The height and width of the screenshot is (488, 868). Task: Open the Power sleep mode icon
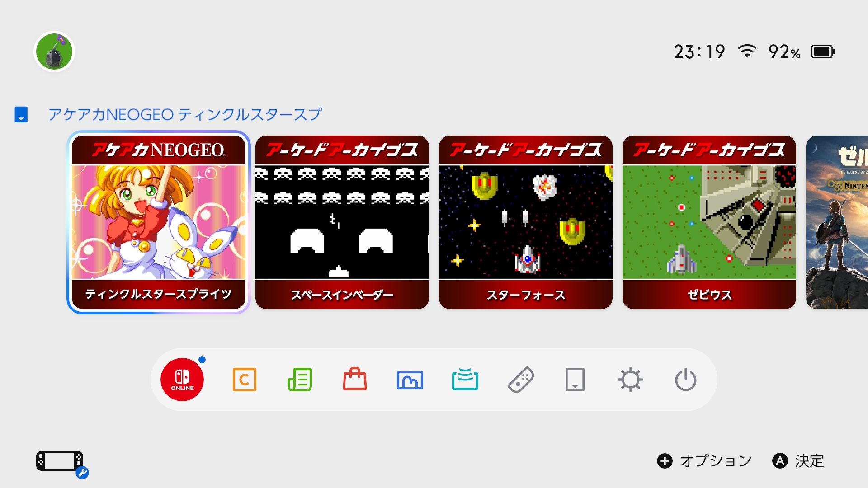686,380
